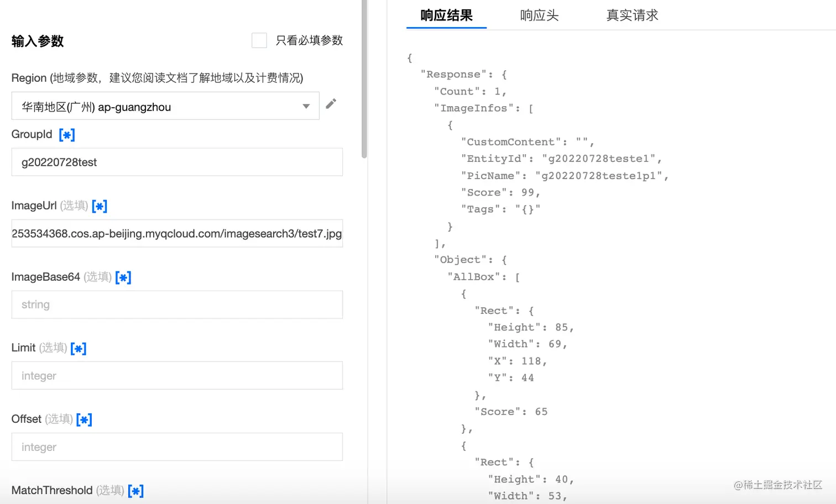Click the "ImageInfos" array line
The image size is (836, 504).
pyautogui.click(x=484, y=108)
